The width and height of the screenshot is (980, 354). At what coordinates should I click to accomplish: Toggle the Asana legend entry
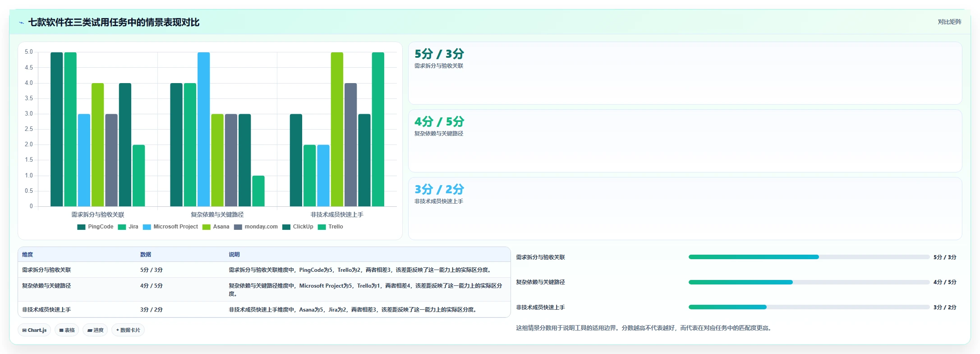click(x=216, y=227)
